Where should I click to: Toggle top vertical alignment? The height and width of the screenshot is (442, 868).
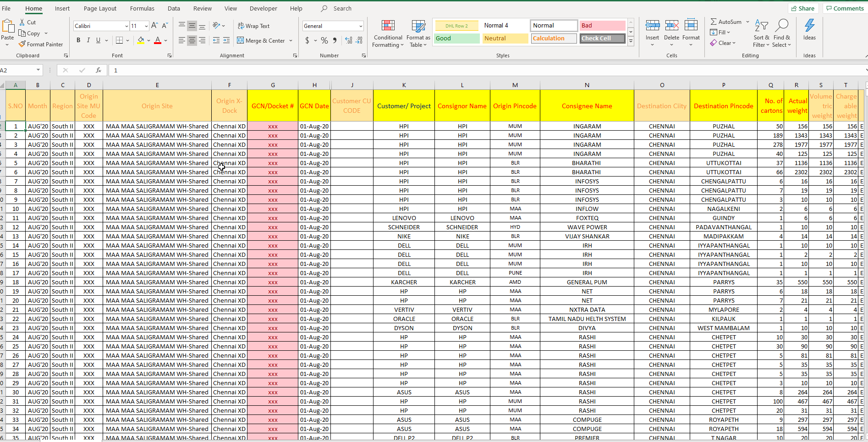coord(182,26)
